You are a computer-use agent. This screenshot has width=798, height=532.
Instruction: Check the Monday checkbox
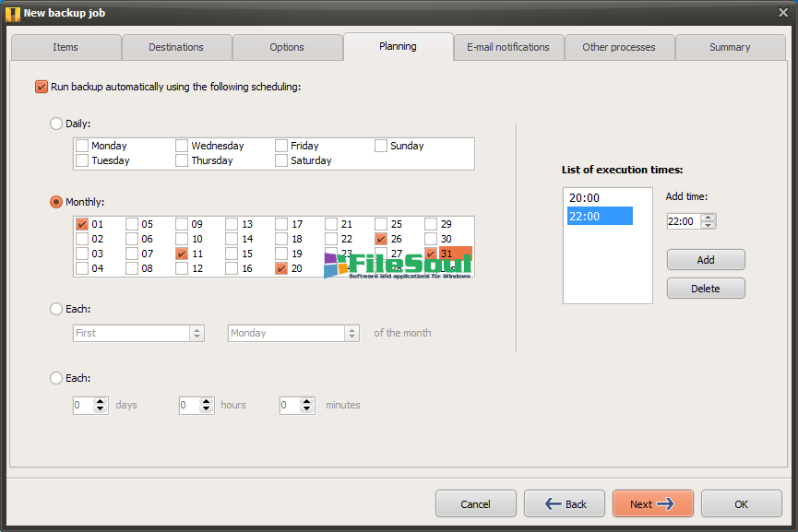(82, 146)
